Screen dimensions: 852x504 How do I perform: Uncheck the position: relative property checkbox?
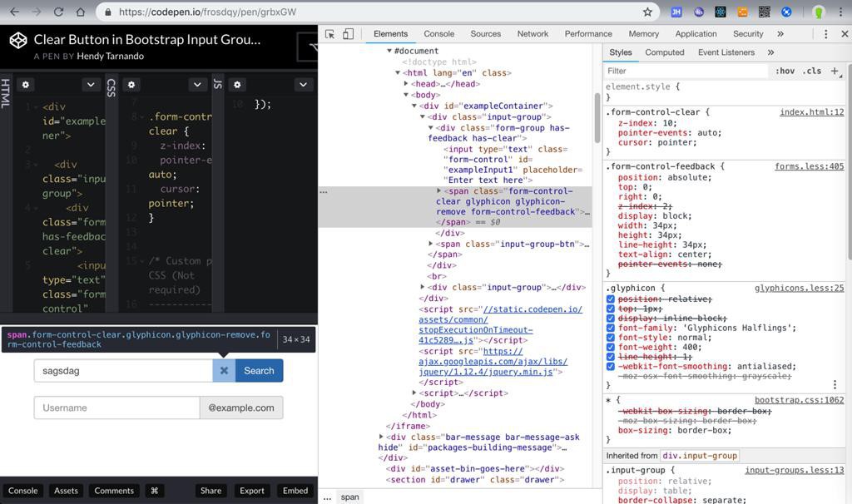point(610,299)
